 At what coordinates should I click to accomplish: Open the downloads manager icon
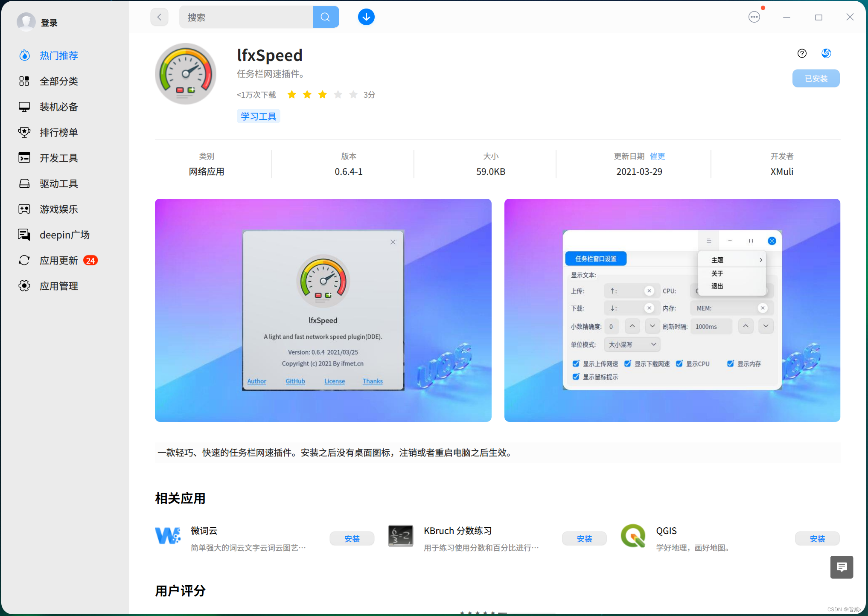pos(366,17)
